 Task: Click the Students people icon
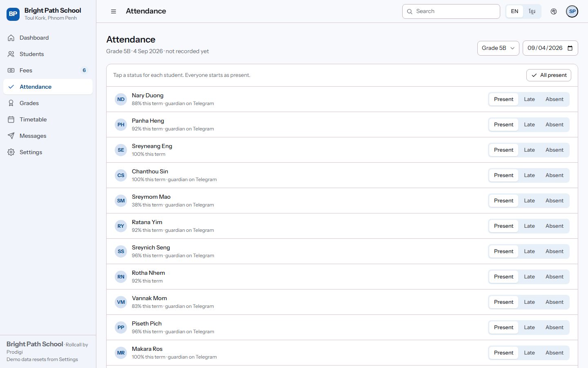click(11, 54)
